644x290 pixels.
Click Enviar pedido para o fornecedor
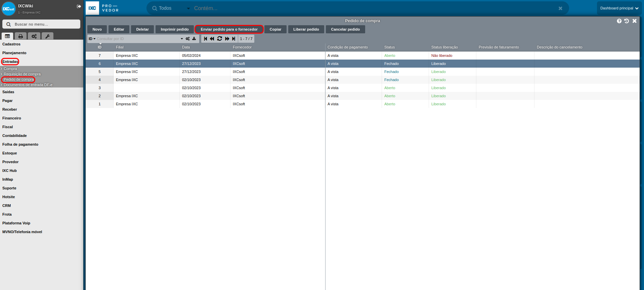point(229,29)
